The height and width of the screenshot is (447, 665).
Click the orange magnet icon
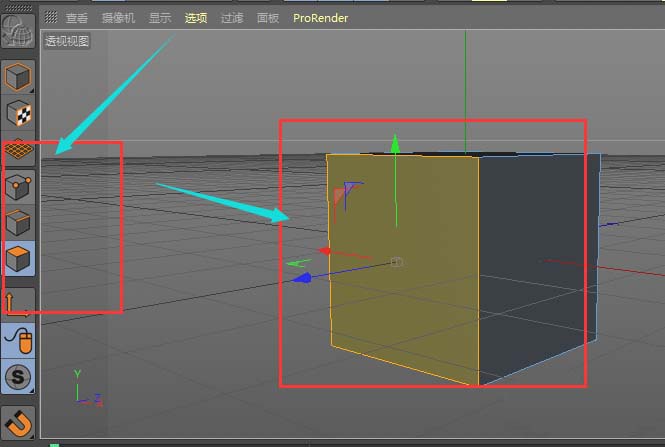[18, 422]
